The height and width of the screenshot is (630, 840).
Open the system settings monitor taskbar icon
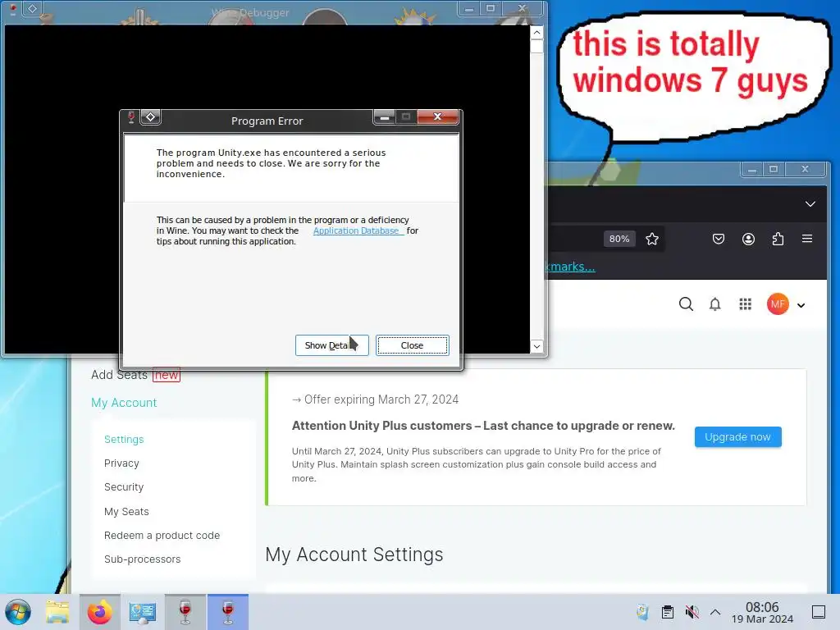click(142, 612)
